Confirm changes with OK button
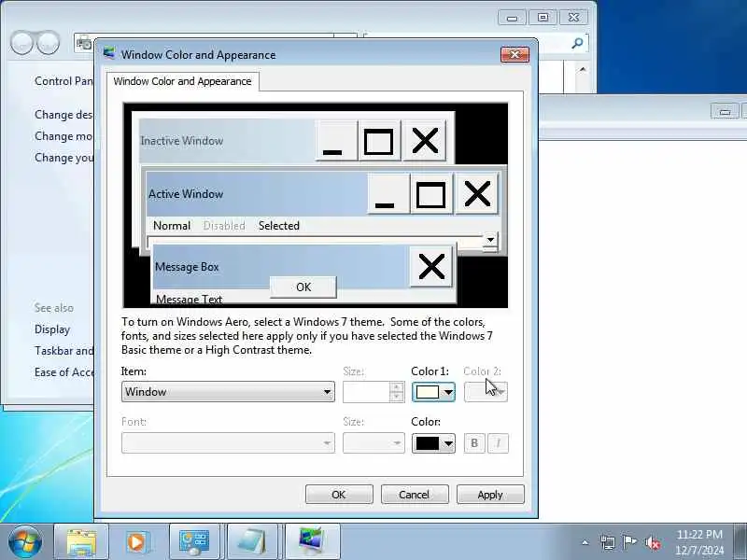The height and width of the screenshot is (560, 747). click(x=339, y=495)
